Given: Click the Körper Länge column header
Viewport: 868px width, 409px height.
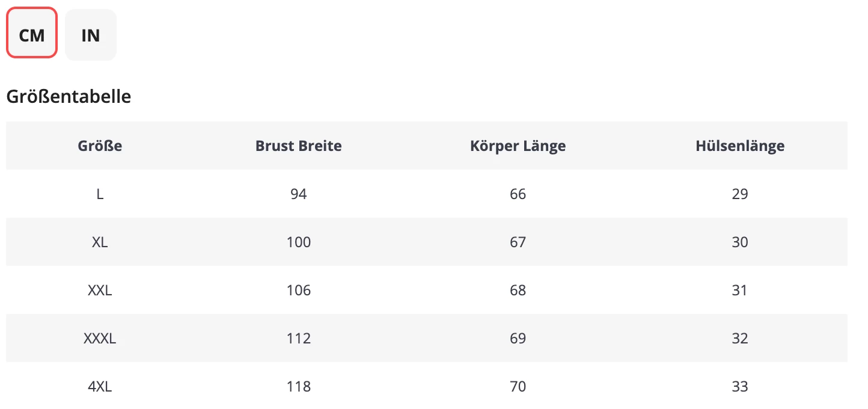Looking at the screenshot, I should tap(518, 146).
